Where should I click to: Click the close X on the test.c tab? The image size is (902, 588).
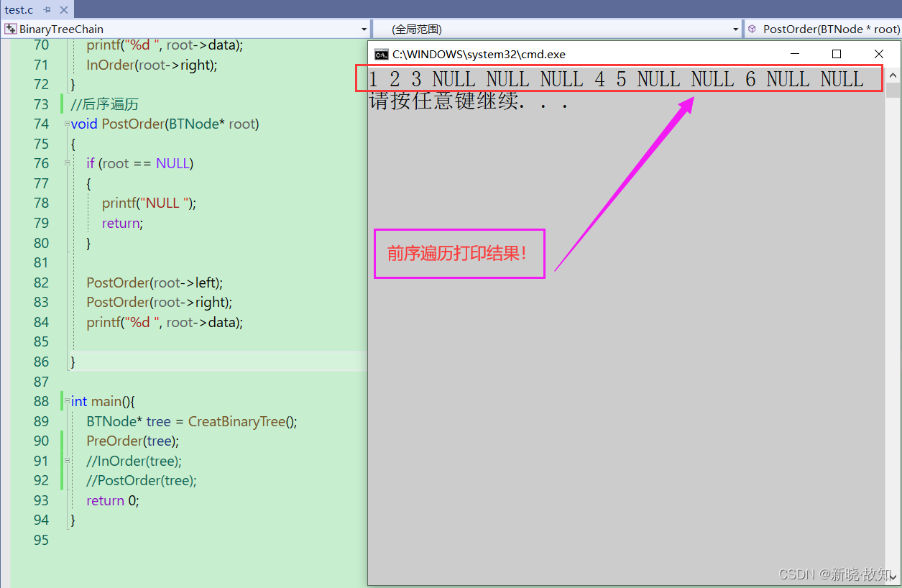[63, 10]
